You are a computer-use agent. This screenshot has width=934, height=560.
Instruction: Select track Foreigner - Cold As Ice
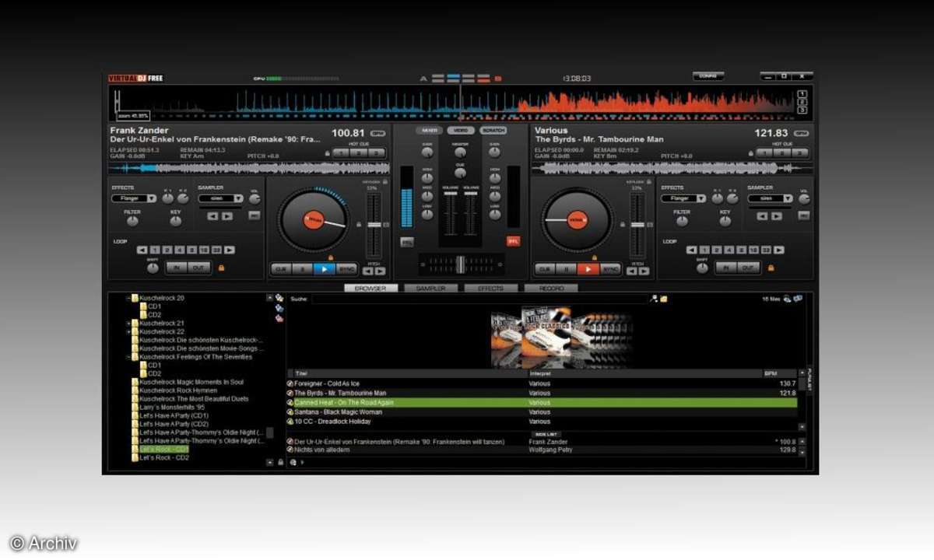(542, 383)
